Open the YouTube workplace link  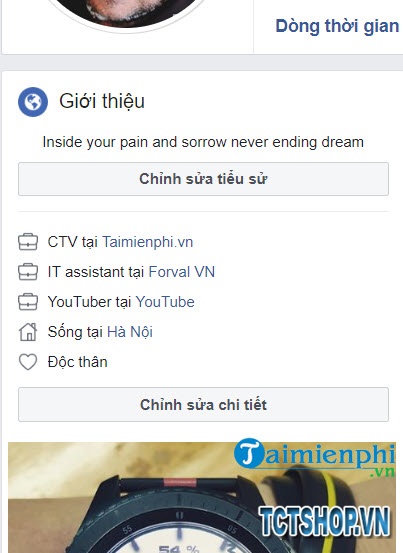165,302
